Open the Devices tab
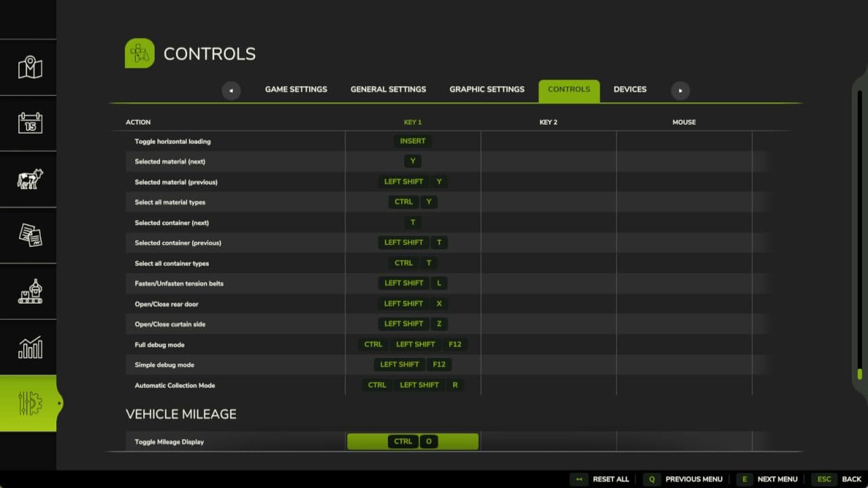 click(x=630, y=89)
